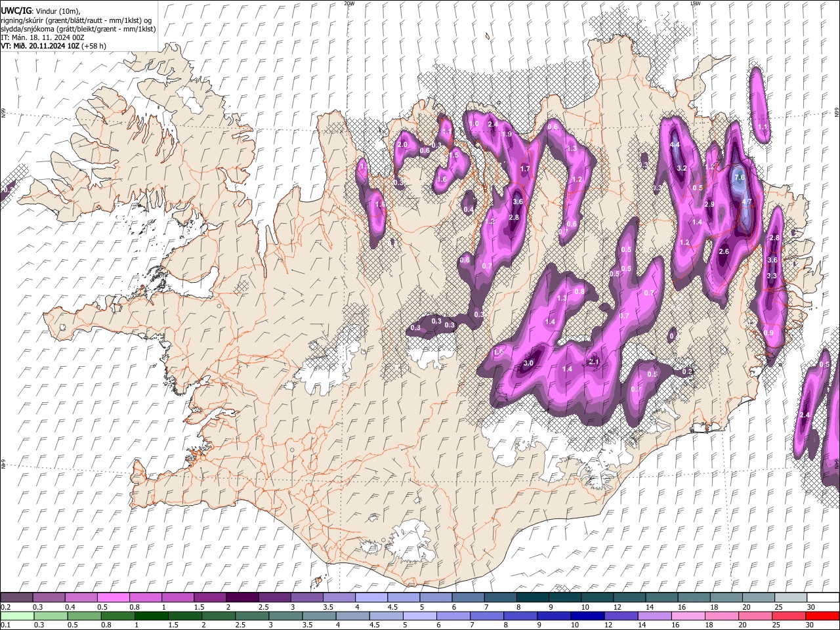The height and width of the screenshot is (630, 840).
Task: Click the deep blue rain swatch at 10
Action: (587, 616)
